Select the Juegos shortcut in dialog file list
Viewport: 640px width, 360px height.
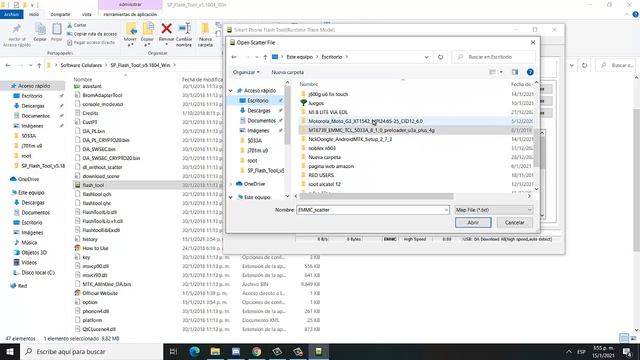(x=316, y=103)
